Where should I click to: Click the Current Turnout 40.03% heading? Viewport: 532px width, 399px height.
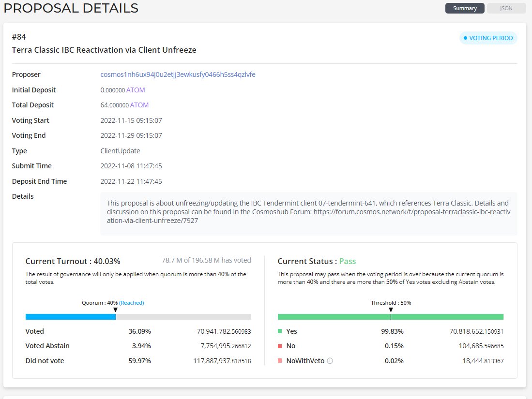[x=73, y=261]
